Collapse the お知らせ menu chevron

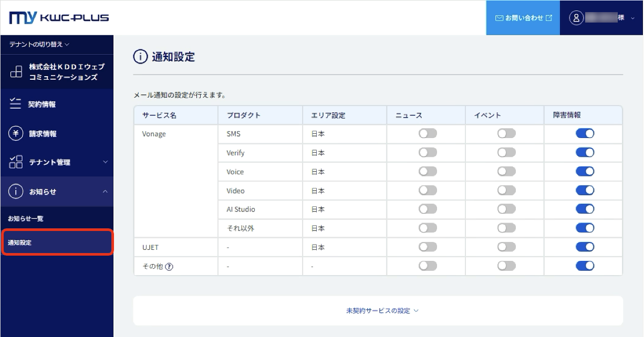105,192
